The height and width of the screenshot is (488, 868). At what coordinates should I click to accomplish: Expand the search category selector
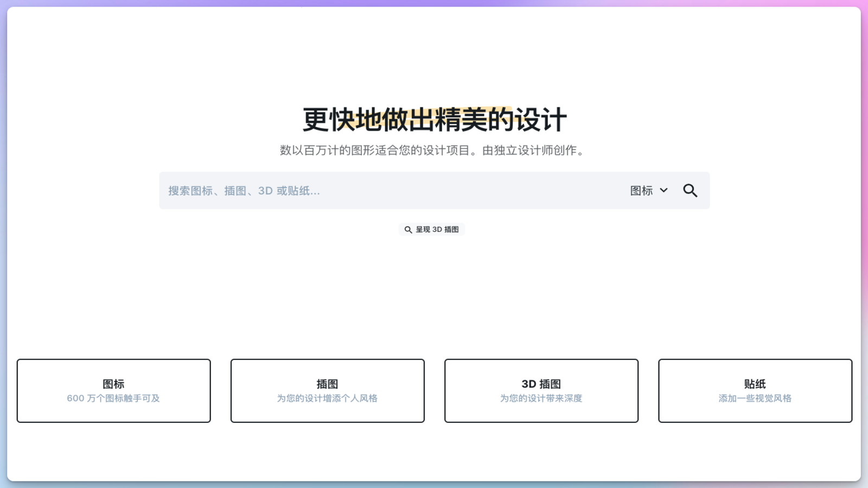pos(649,190)
